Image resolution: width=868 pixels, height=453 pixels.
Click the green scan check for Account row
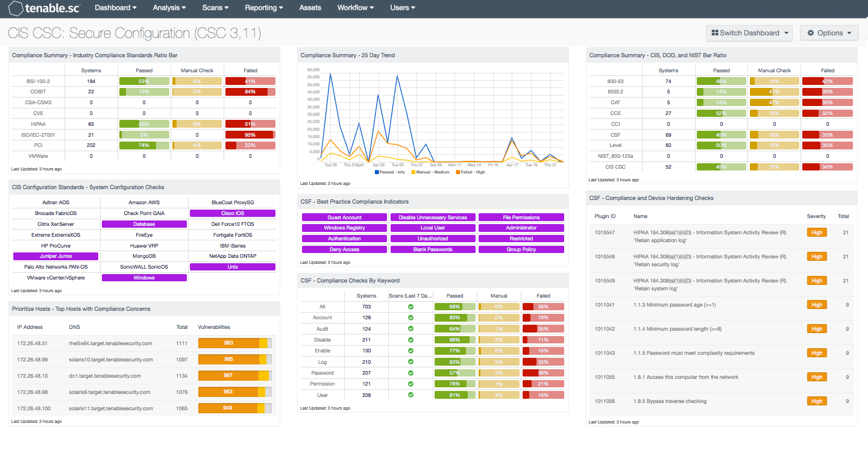[410, 317]
